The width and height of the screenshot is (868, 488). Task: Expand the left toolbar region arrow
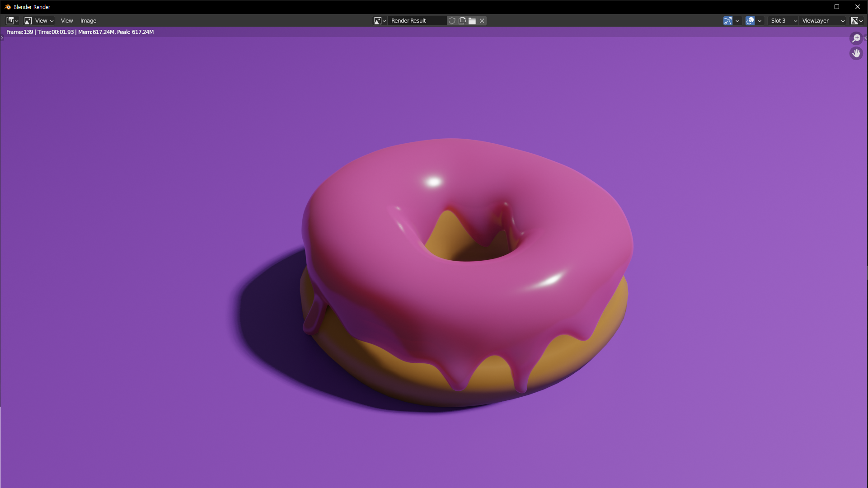(x=2, y=38)
